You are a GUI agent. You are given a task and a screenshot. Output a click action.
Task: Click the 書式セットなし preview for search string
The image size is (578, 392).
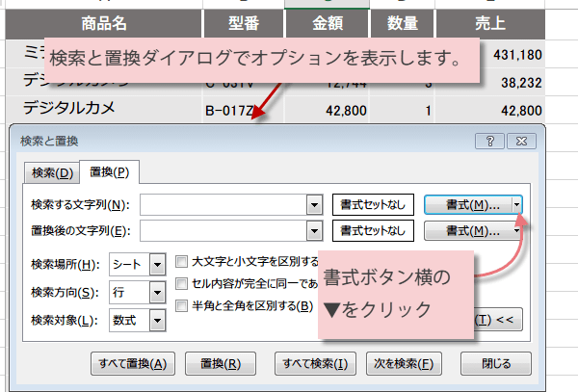point(373,204)
